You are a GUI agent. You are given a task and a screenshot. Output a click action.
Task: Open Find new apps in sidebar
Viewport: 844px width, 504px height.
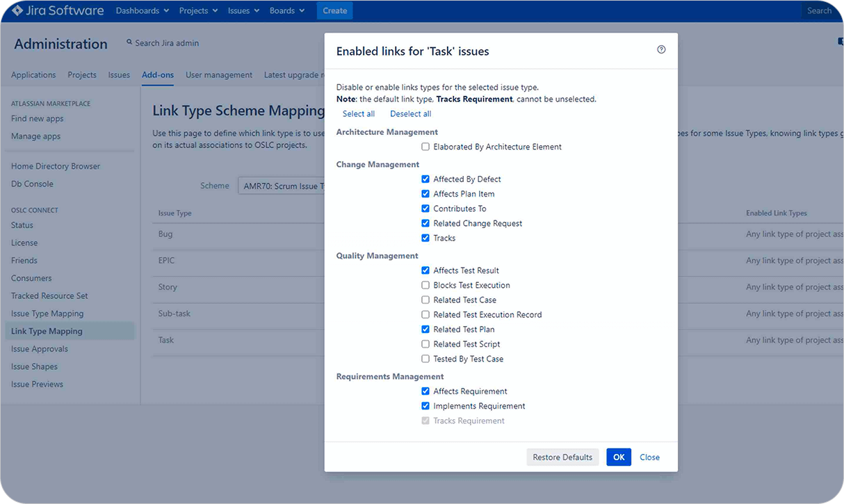pos(38,119)
